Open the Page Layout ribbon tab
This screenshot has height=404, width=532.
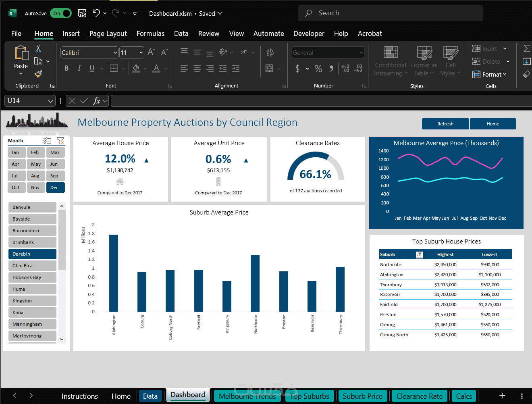pyautogui.click(x=108, y=33)
